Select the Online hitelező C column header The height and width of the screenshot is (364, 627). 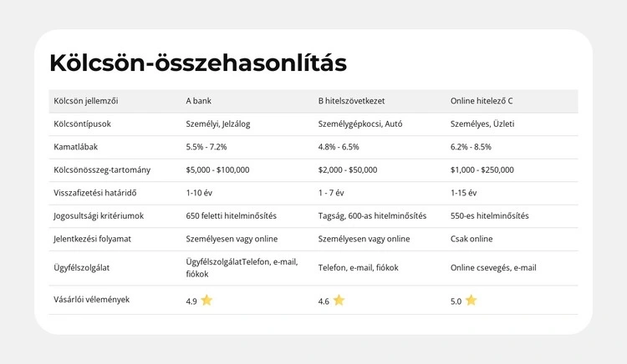[482, 101]
